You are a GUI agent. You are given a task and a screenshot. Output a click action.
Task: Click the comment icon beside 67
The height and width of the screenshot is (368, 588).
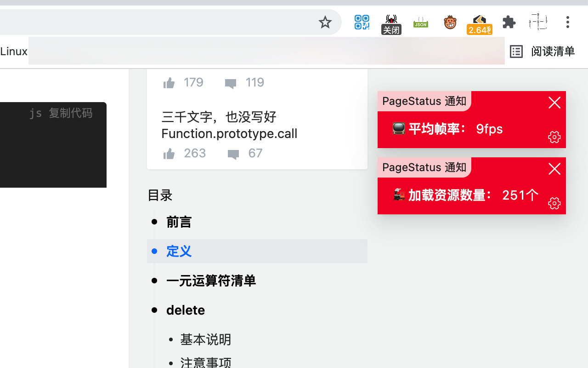pos(233,154)
